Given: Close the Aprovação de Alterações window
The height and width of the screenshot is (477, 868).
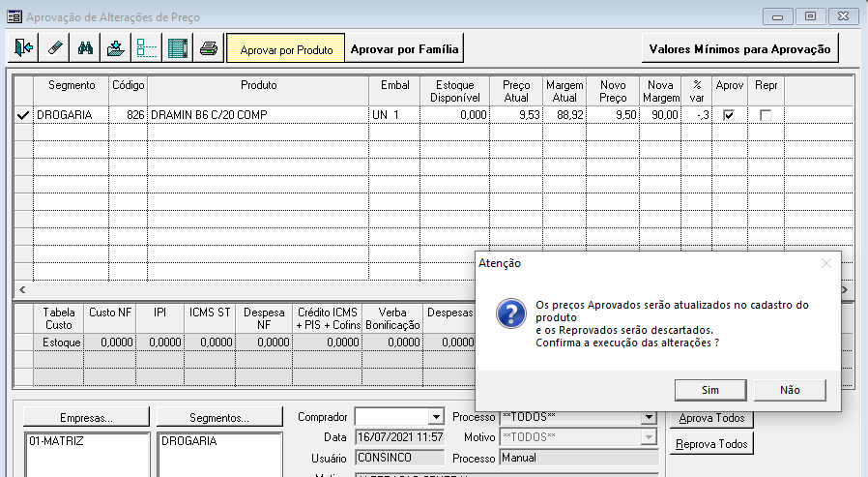Looking at the screenshot, I should 843,16.
